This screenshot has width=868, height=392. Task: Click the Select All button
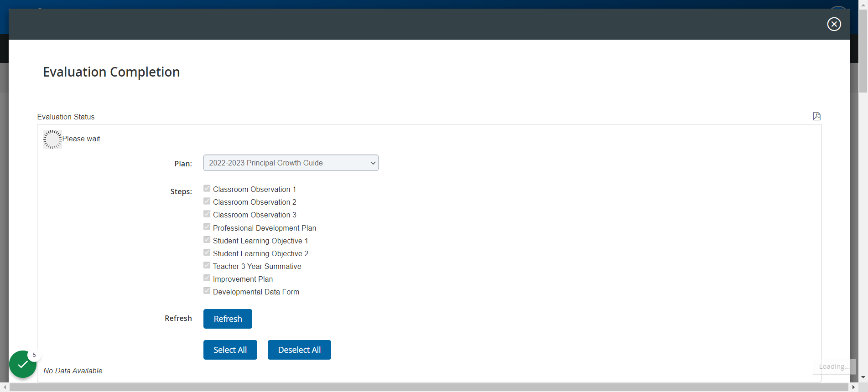230,350
